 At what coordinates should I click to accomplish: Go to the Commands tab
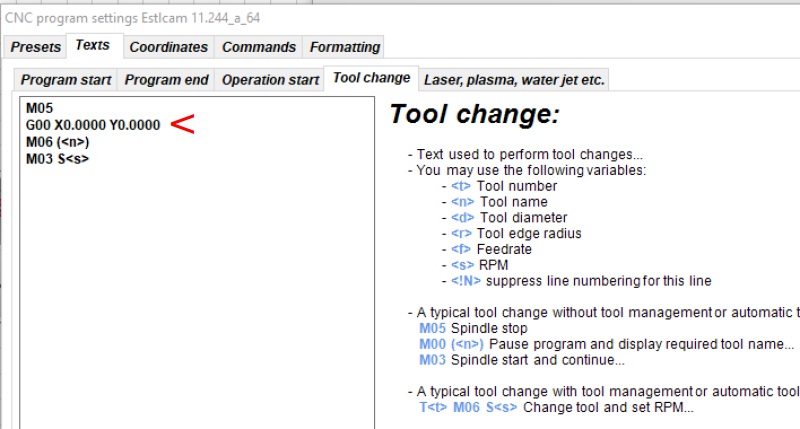click(259, 47)
